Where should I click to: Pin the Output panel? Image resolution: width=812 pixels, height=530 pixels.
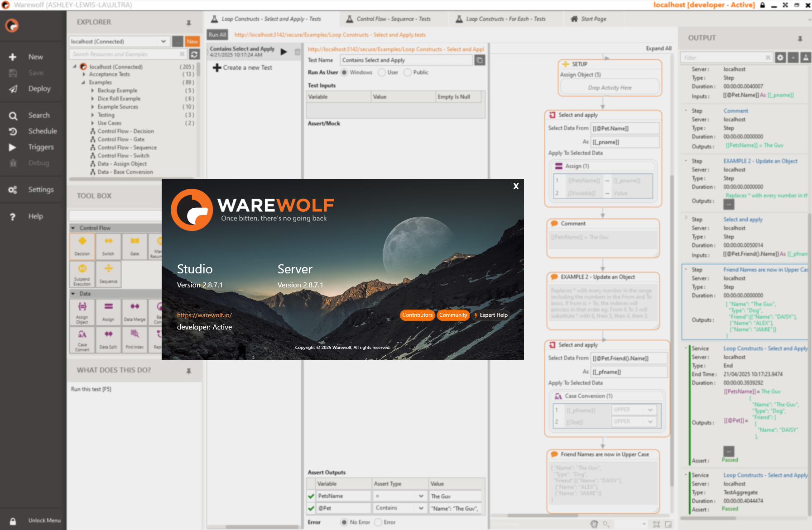800,39
